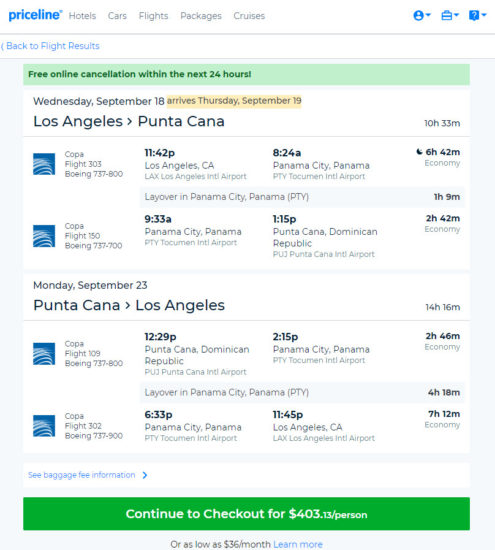This screenshot has width=495, height=550.
Task: Expand dropdown arrow beside briefcase icon
Action: pos(456,15)
